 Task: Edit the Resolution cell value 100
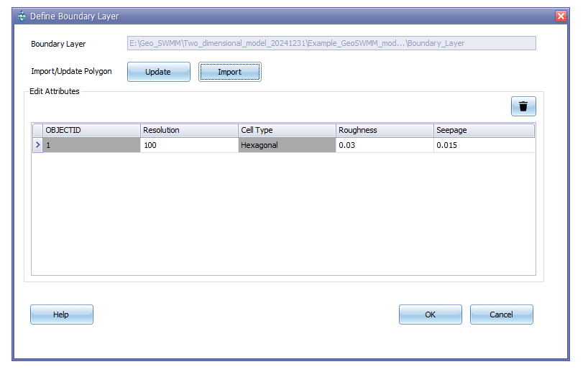click(x=189, y=145)
